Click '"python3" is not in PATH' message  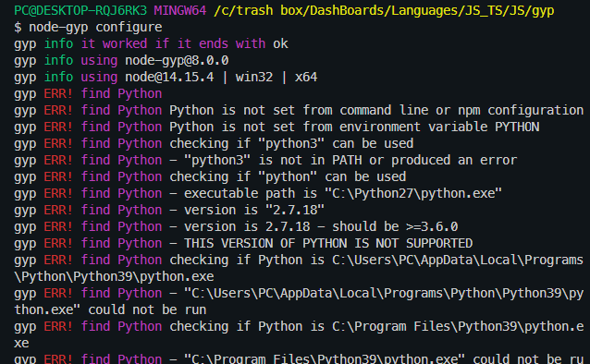coord(350,160)
